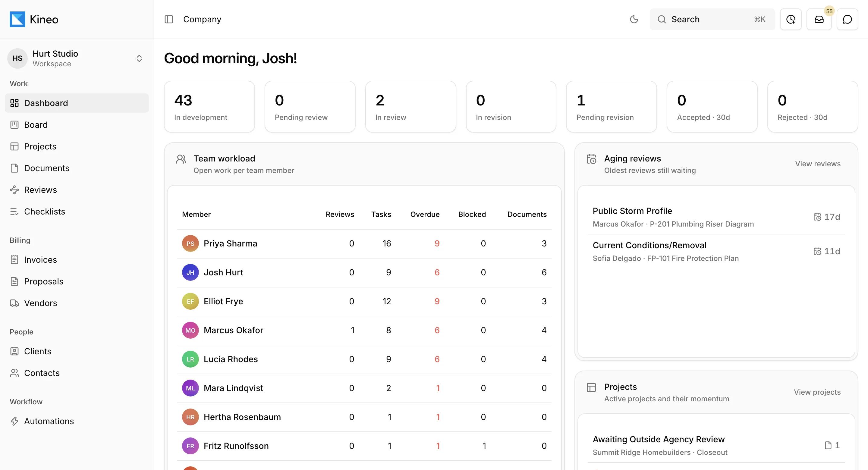This screenshot has height=470, width=868.
Task: Open Awaiting Outside Agency Review project
Action: point(716,445)
